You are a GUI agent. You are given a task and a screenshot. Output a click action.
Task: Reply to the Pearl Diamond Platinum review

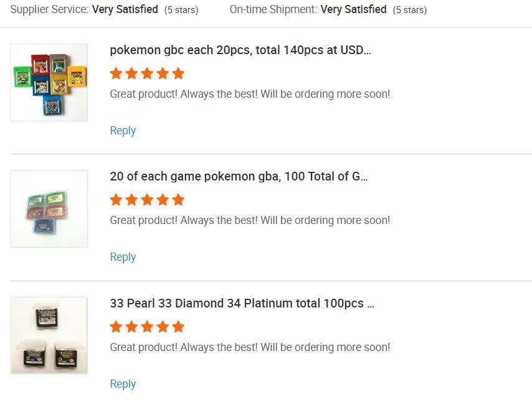[123, 384]
